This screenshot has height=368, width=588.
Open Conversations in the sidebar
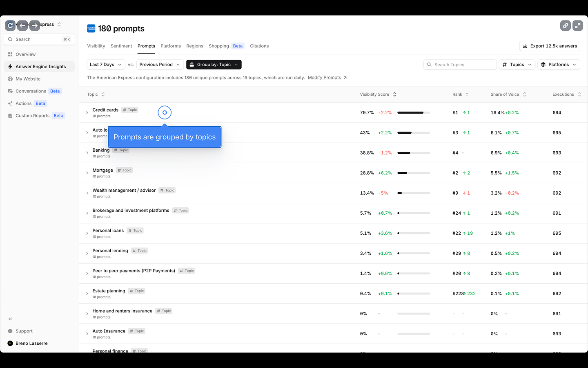(x=39, y=91)
